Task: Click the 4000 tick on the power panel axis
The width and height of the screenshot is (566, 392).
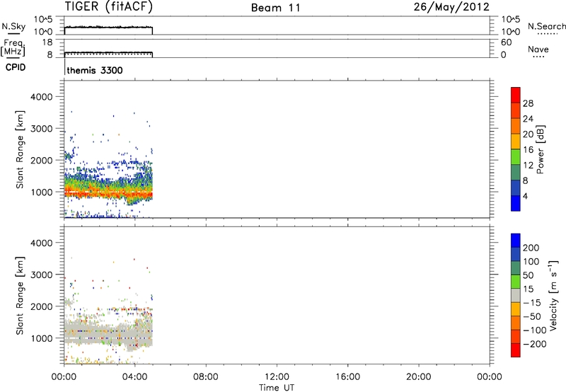Action: click(x=42, y=97)
